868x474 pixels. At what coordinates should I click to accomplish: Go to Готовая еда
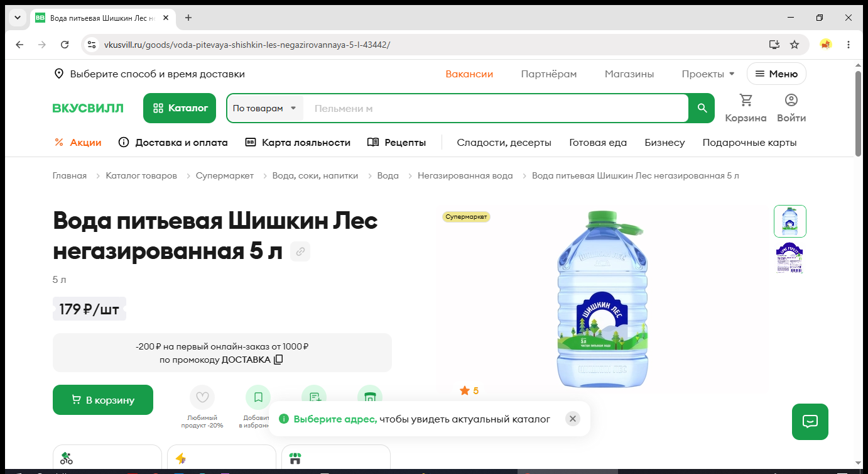[x=598, y=143]
